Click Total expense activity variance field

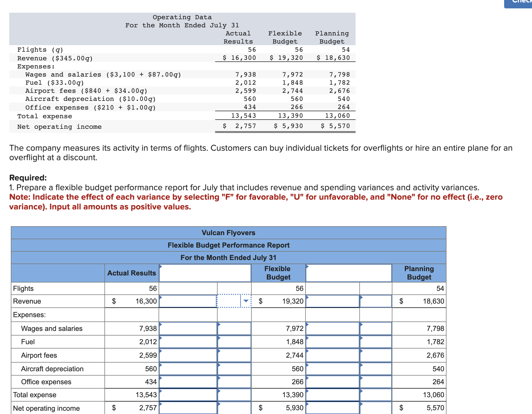tap(332, 395)
